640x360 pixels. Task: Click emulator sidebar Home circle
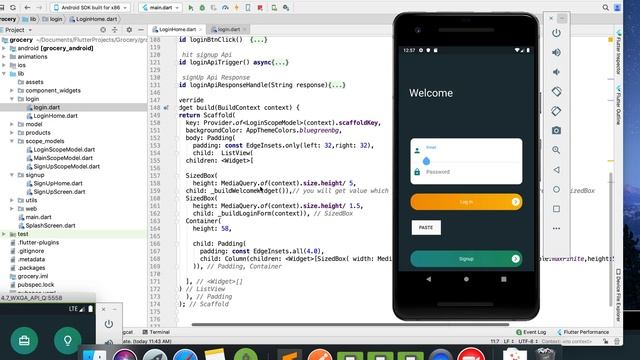(x=556, y=189)
